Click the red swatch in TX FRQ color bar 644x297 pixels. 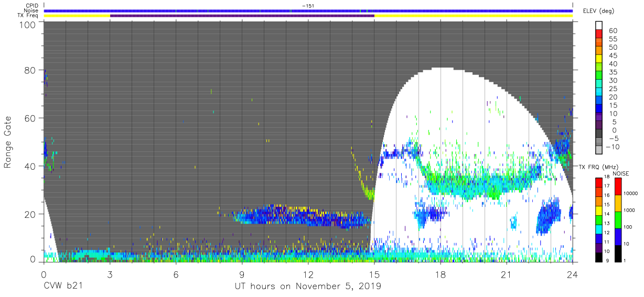(x=598, y=182)
